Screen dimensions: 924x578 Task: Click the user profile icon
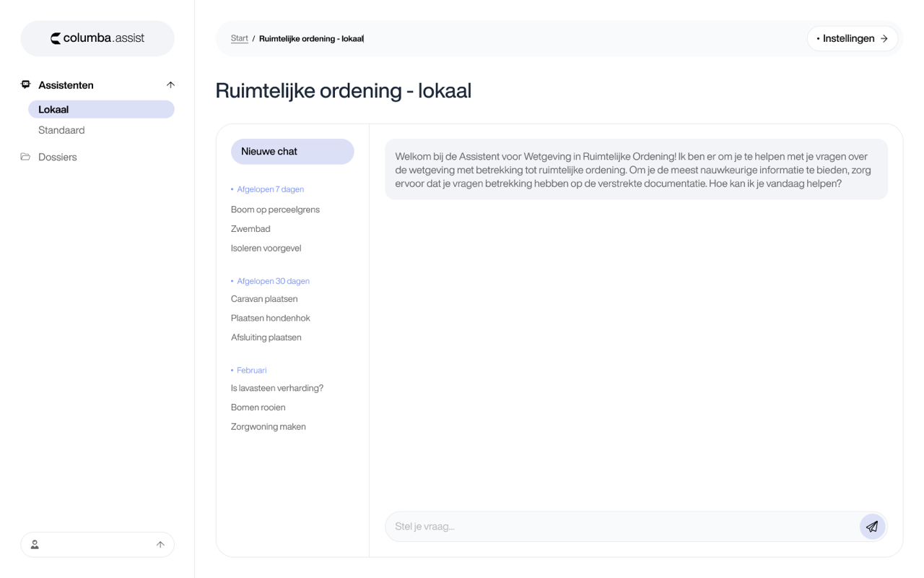click(35, 545)
